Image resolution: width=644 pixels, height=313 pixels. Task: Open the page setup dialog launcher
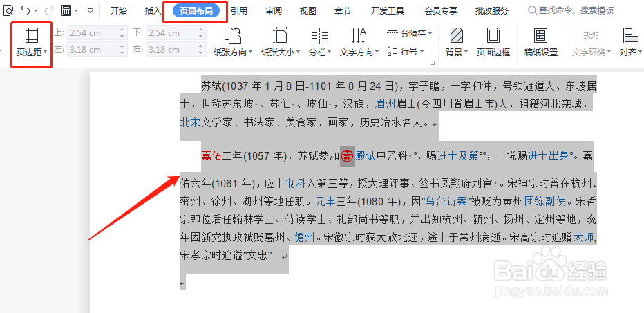(433, 64)
